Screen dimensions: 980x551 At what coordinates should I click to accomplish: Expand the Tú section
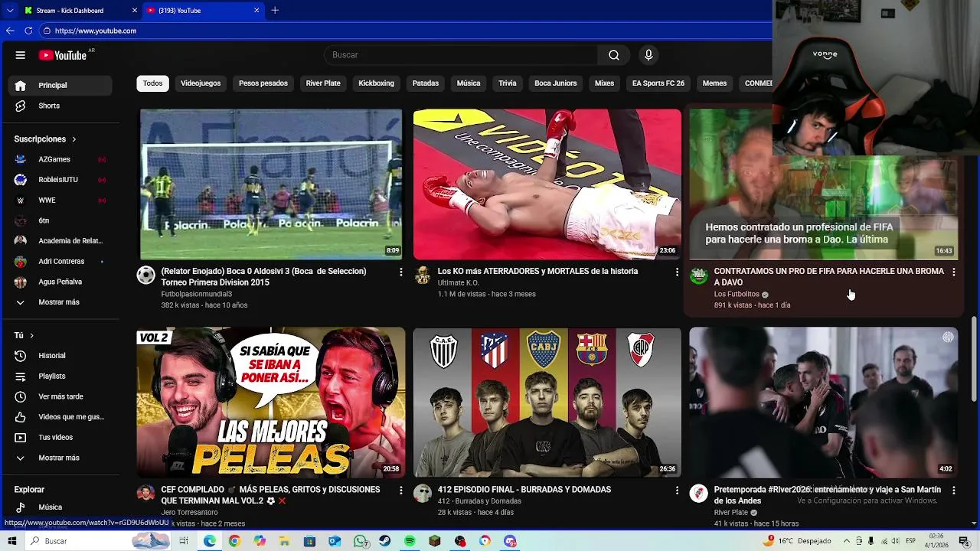24,335
